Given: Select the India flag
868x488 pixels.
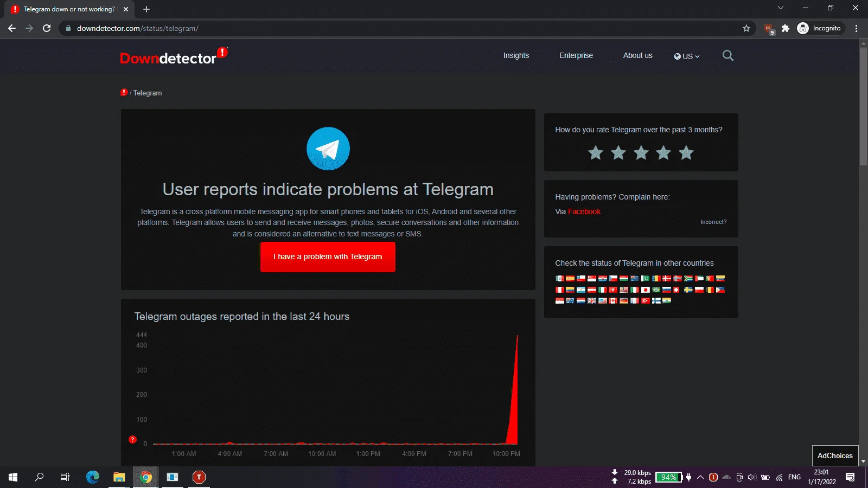Looking at the screenshot, I should coord(667,300).
